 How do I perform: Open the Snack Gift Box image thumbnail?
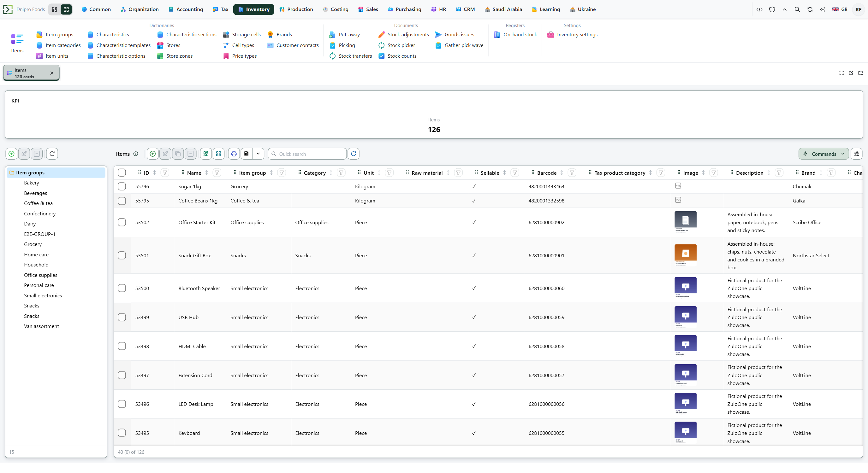[x=685, y=255]
